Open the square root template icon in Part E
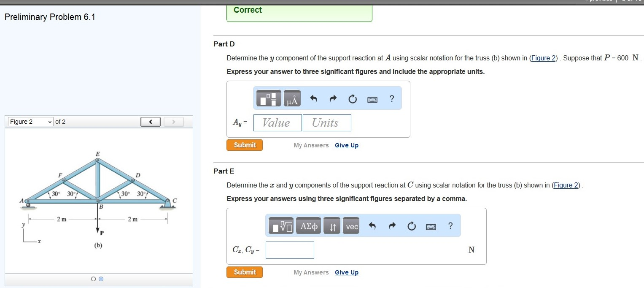Screen dimensions: 644x288 point(281,226)
